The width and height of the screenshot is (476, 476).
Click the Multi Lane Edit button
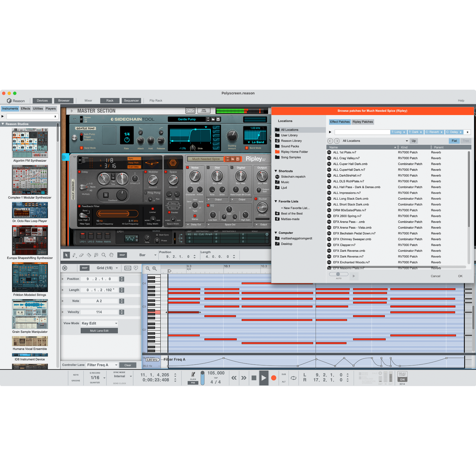[99, 330]
